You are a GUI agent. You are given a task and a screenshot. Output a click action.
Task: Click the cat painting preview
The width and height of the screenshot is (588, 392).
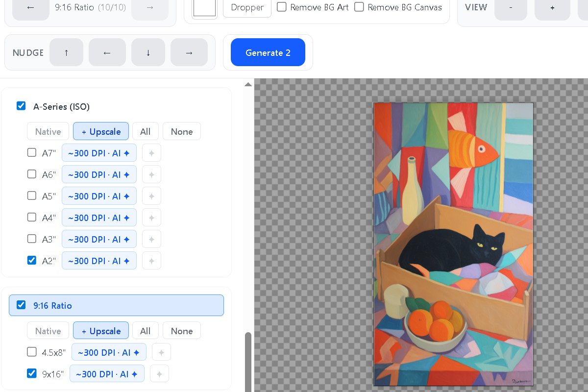click(x=453, y=244)
